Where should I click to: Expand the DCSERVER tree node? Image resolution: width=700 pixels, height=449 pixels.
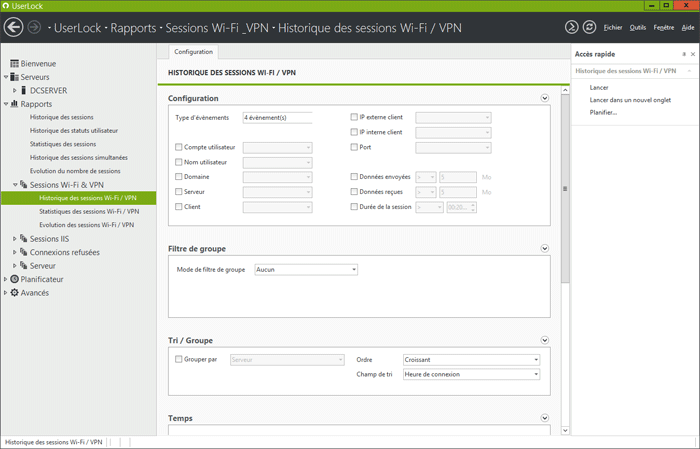point(15,90)
